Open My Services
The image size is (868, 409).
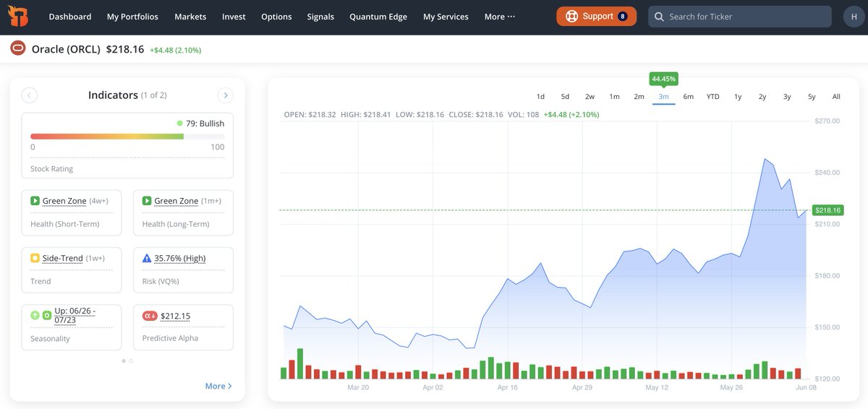pos(446,17)
